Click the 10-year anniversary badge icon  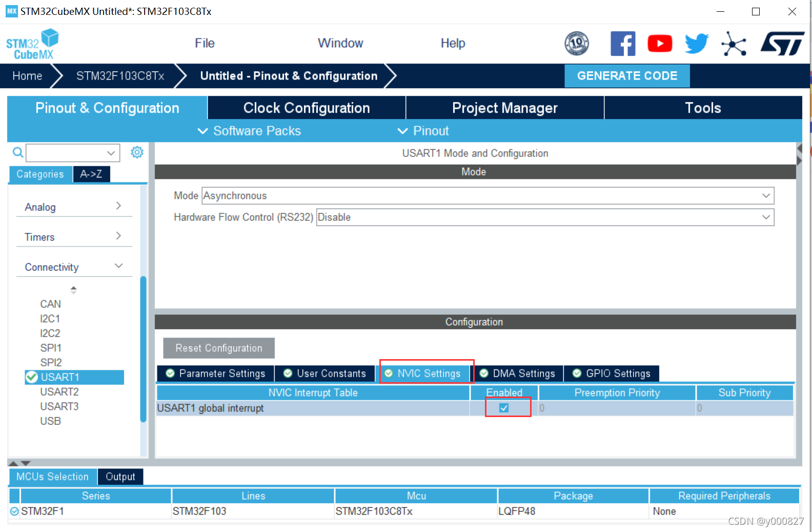pos(577,44)
